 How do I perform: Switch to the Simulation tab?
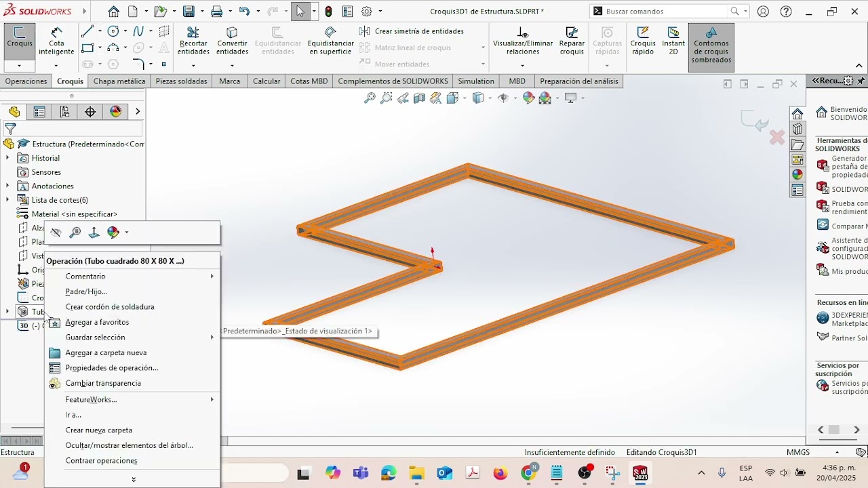476,81
